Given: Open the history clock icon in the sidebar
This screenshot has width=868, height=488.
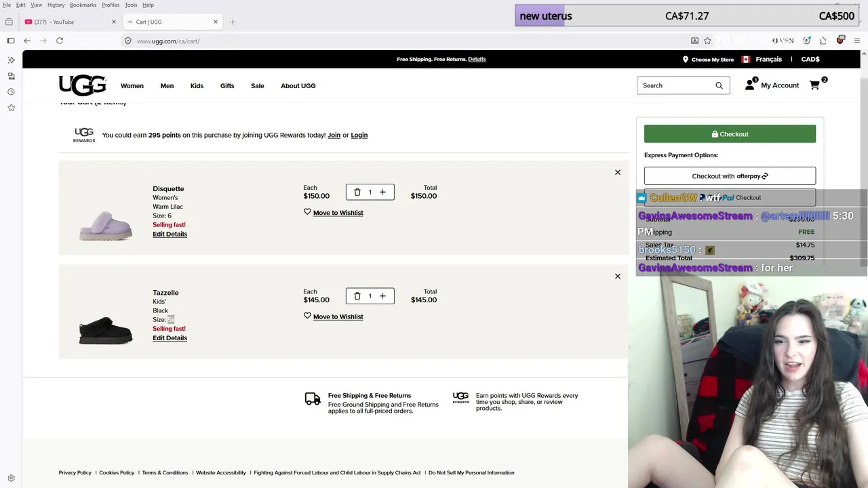Looking at the screenshot, I should pyautogui.click(x=11, y=91).
